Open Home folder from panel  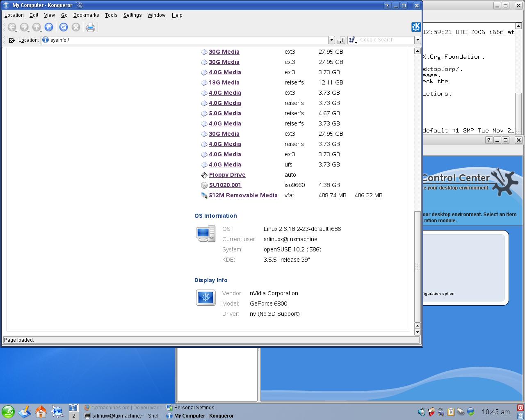[41, 412]
